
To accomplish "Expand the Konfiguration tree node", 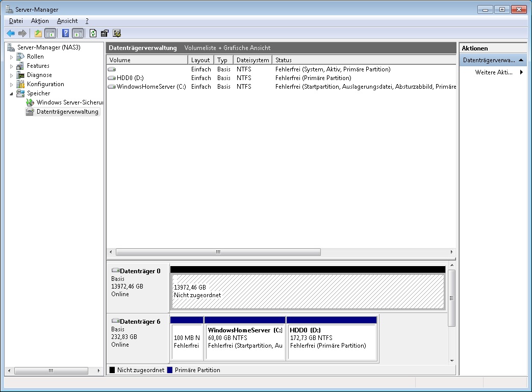I will (11, 85).
